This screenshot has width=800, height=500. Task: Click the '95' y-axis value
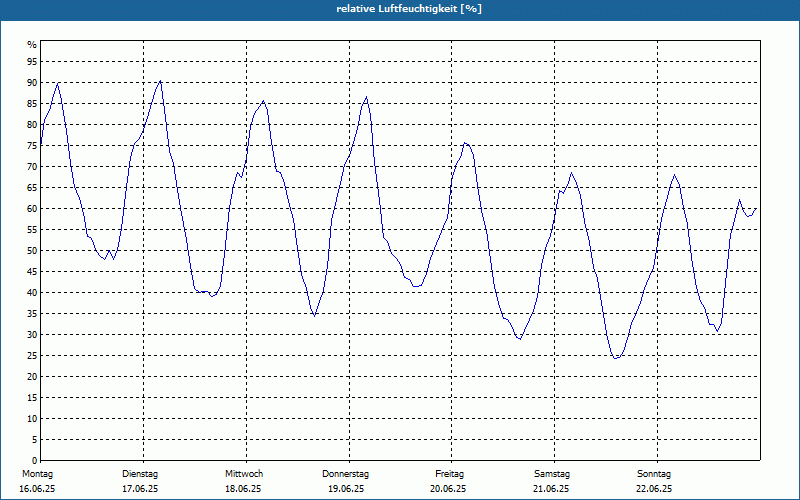tap(32, 62)
